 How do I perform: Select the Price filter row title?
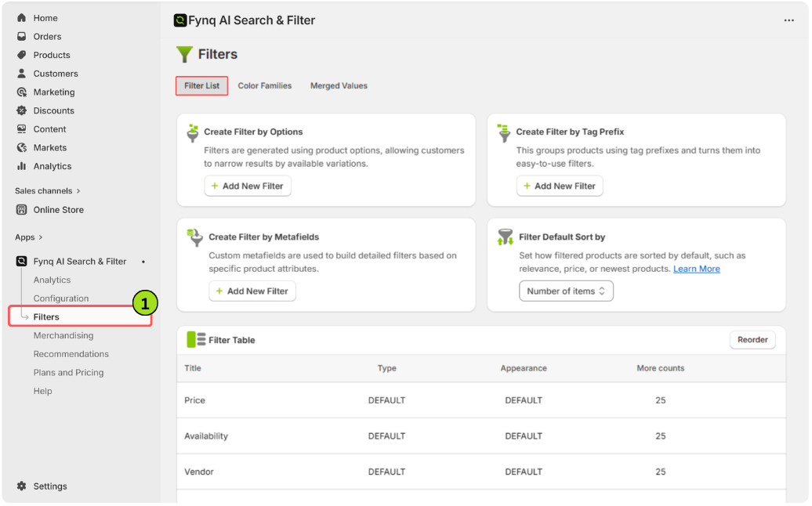195,401
